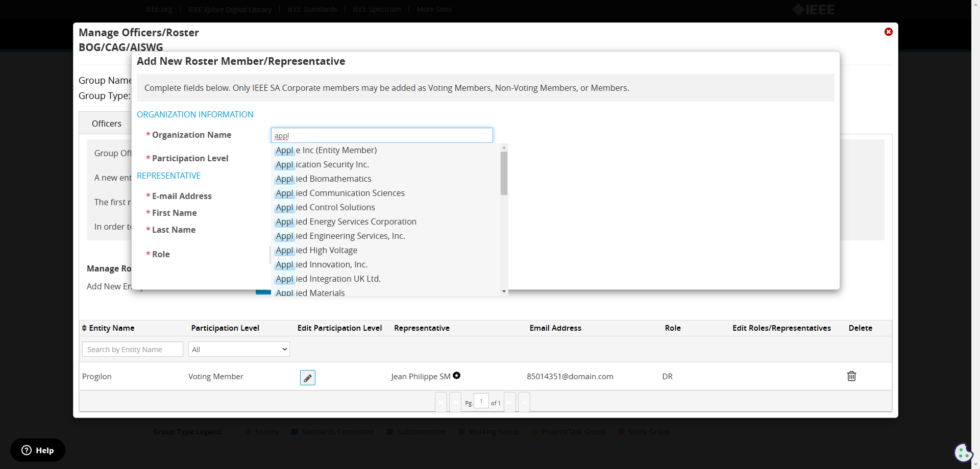The width and height of the screenshot is (980, 469).
Task: Open participation level All filter dropdown
Action: pyautogui.click(x=239, y=349)
